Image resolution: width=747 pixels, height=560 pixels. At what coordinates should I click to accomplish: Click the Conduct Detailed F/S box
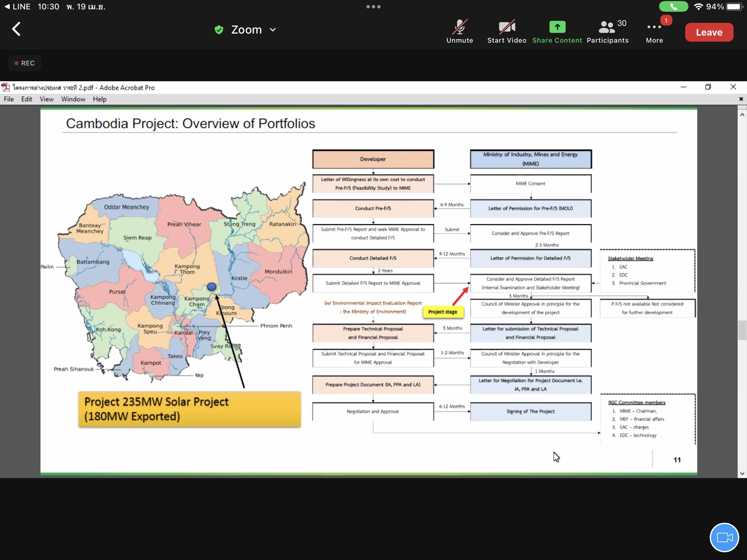(373, 258)
